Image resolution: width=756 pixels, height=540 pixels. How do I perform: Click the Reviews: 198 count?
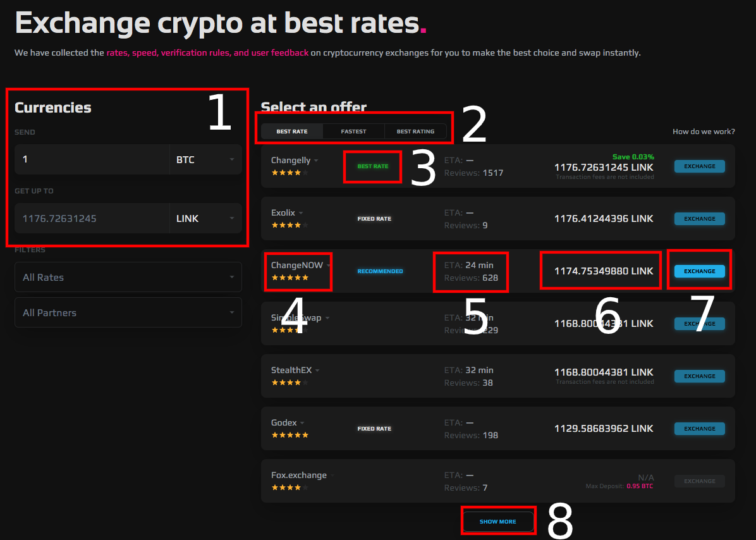tap(471, 436)
